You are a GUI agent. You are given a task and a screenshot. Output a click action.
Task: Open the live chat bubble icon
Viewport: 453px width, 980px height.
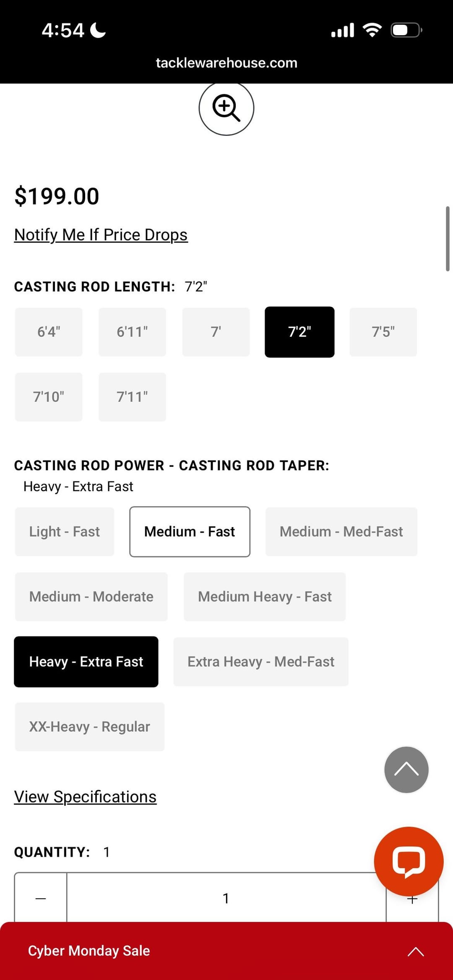point(409,861)
